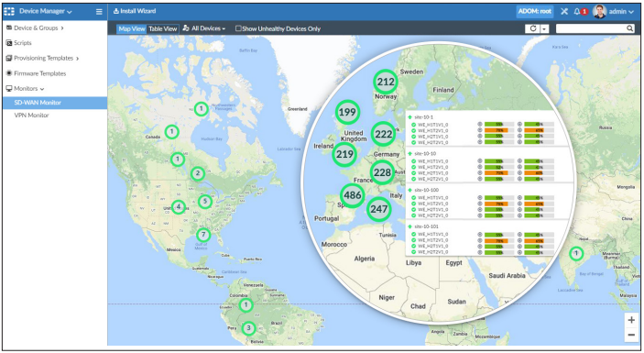Click the 219 cluster near Ireland

pyautogui.click(x=344, y=154)
